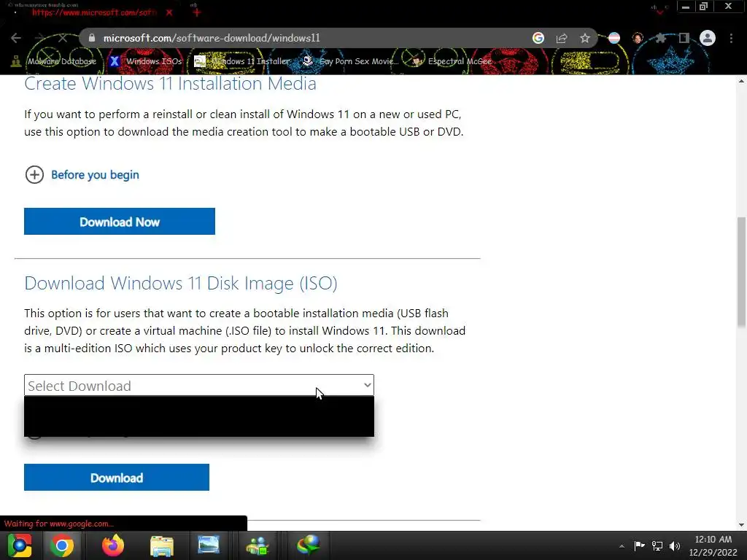This screenshot has width=747, height=560.
Task: Open the Malware Database bookmark
Action: coord(54,61)
